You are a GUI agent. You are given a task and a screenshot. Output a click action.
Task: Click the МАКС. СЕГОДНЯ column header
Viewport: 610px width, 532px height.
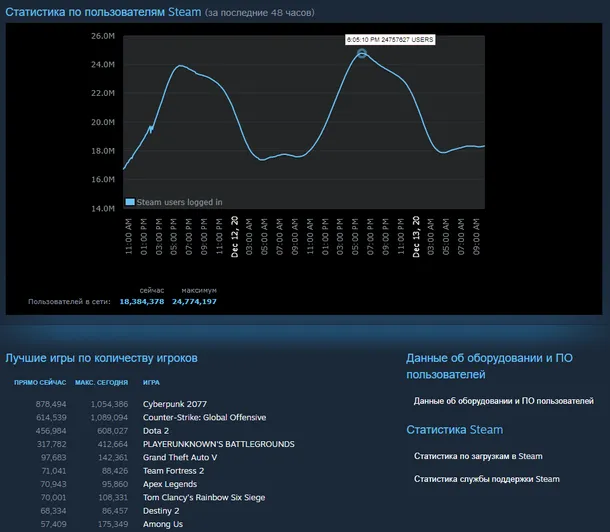point(101,383)
